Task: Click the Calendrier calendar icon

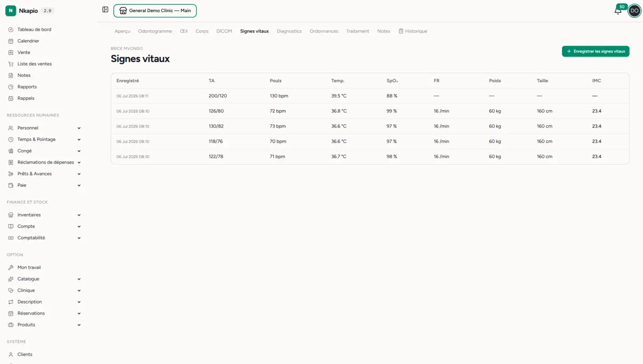Action: click(x=11, y=41)
